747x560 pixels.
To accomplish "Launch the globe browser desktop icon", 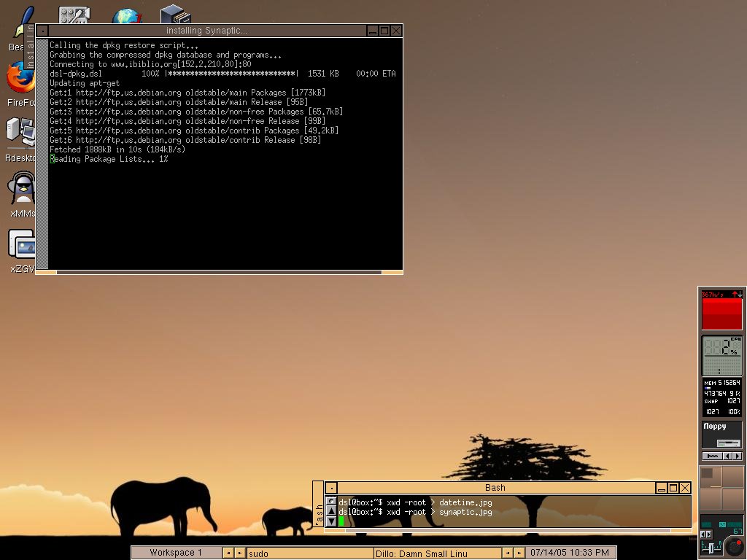I will [127, 16].
